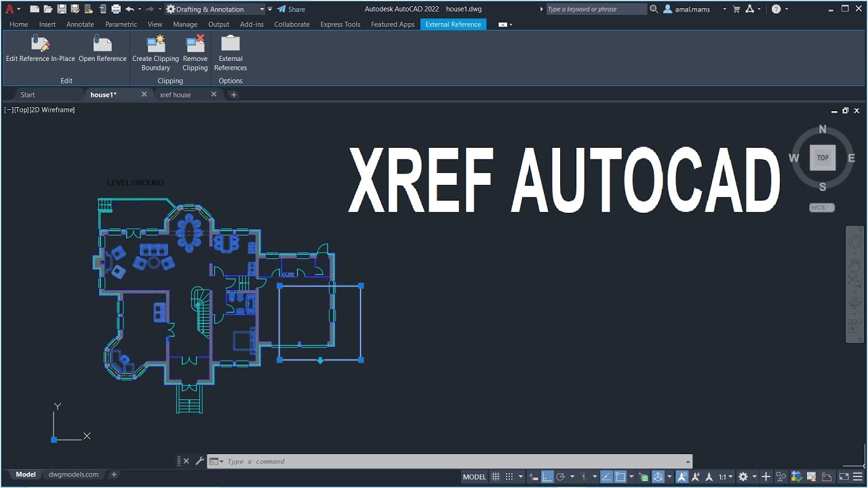Click the Clean Screen icon in status bar
Viewport: 868px width, 488px height.
point(843,476)
